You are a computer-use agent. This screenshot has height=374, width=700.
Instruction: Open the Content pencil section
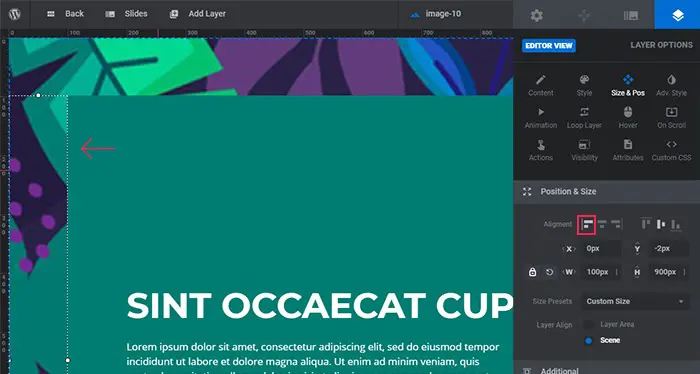[541, 85]
